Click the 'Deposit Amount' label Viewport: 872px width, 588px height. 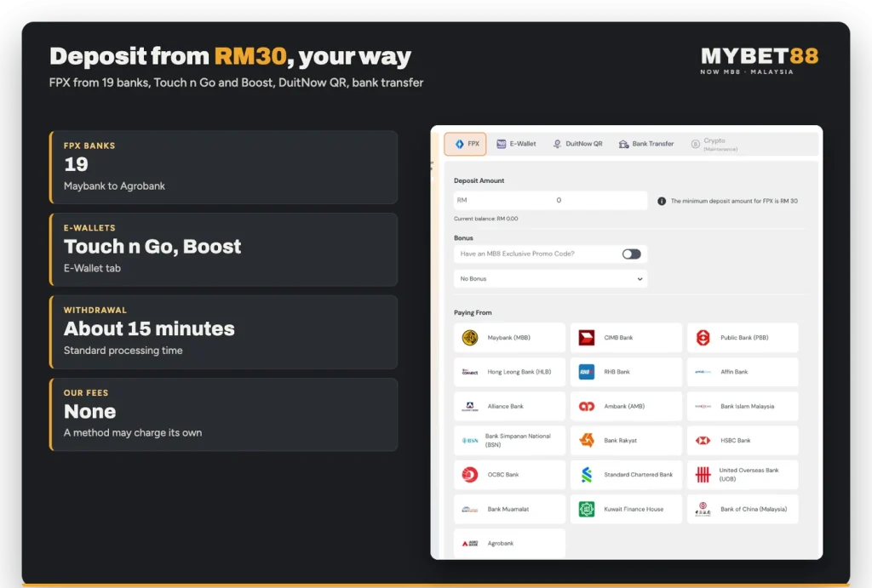pos(479,180)
